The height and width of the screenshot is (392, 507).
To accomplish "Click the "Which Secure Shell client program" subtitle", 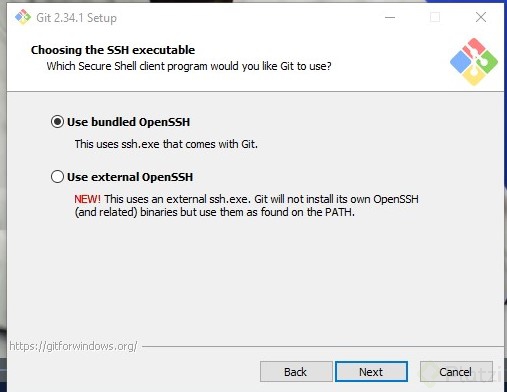I will [x=189, y=66].
